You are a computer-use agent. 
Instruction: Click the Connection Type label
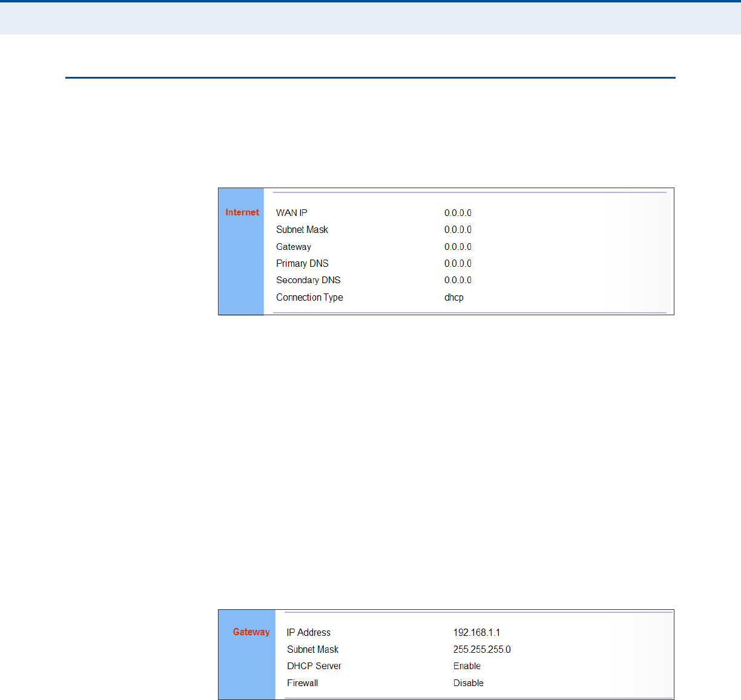pos(309,298)
